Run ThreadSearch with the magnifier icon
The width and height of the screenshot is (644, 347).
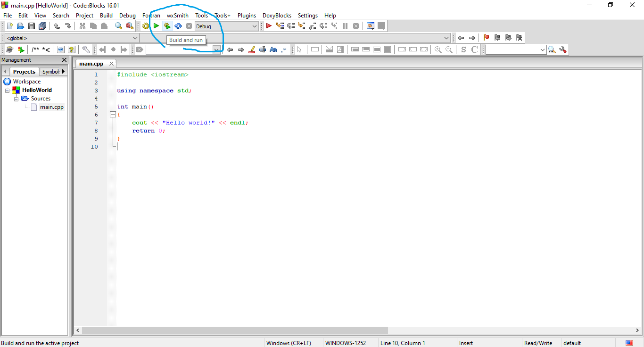552,50
